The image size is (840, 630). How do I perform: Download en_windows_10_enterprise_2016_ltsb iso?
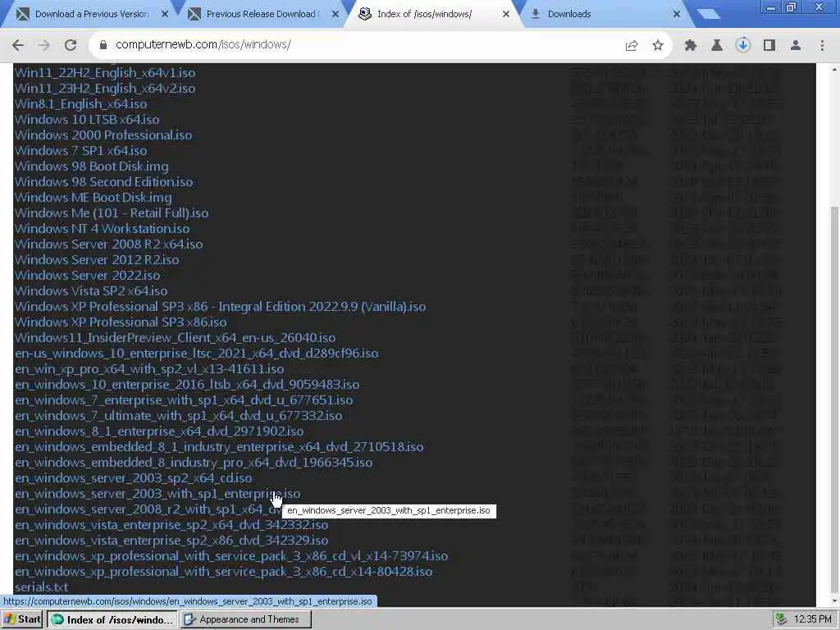pyautogui.click(x=187, y=385)
